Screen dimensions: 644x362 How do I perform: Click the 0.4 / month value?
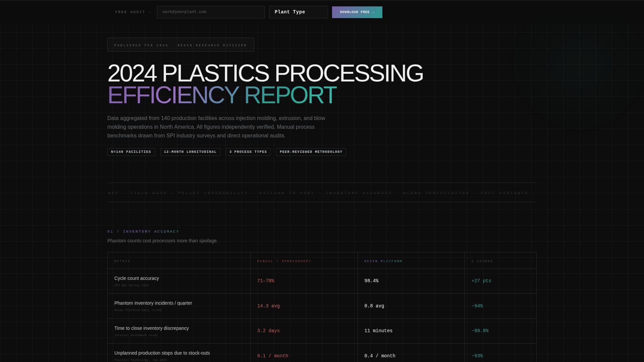(380, 356)
